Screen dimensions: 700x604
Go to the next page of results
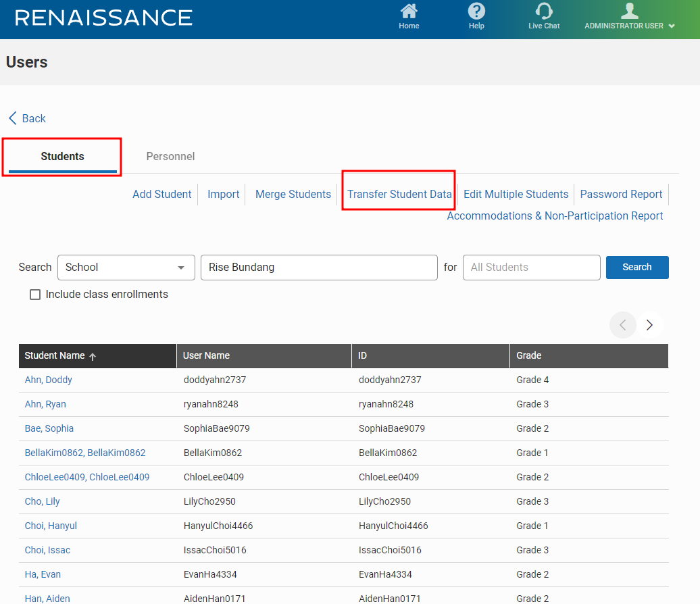tap(649, 325)
